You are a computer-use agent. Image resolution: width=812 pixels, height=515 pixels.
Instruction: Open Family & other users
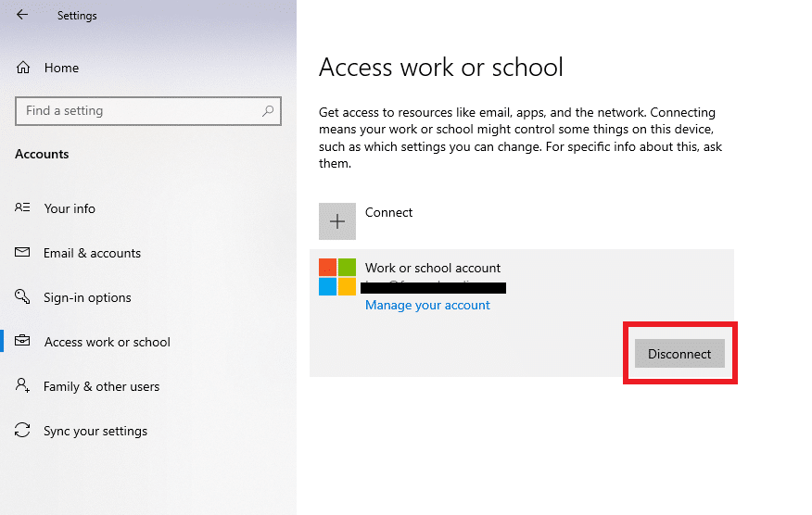point(102,386)
